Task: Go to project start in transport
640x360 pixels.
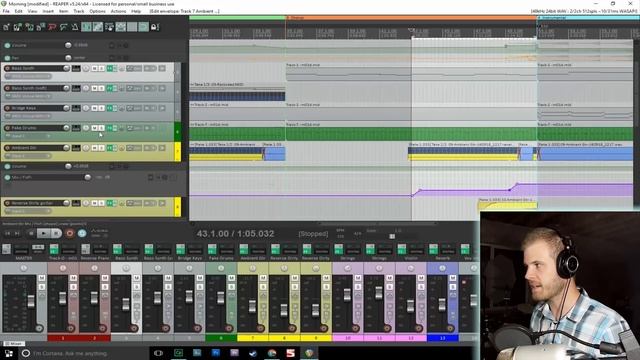Action: [x=8, y=233]
